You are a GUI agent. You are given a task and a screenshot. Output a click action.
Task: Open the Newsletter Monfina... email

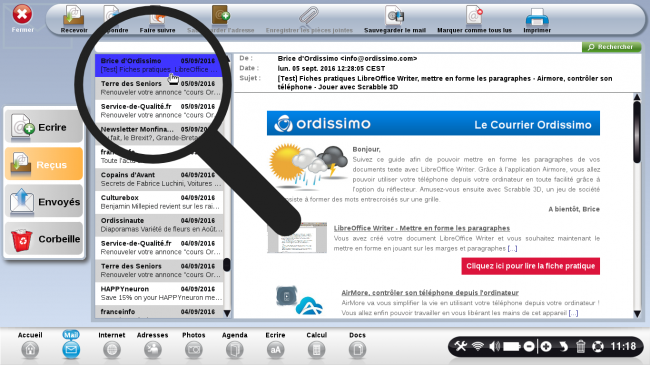pyautogui.click(x=159, y=134)
